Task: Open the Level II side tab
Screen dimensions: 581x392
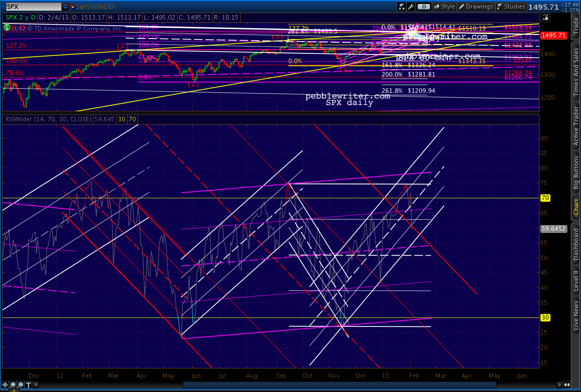Action: (x=576, y=280)
